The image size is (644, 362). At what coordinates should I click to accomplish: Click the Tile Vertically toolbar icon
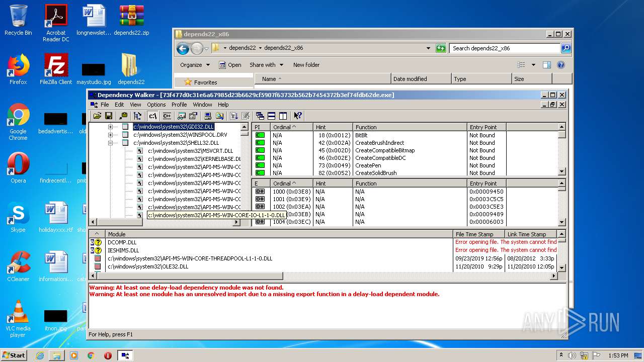click(x=283, y=116)
